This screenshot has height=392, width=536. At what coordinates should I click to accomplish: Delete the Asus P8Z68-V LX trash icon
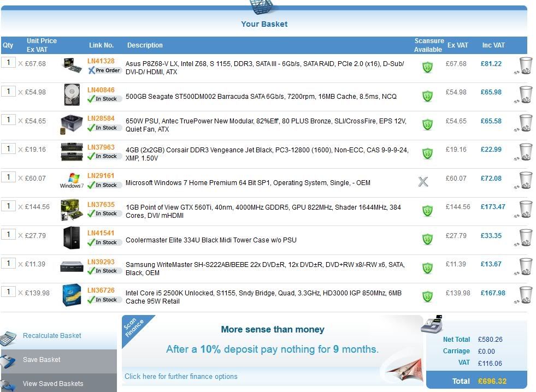click(x=525, y=65)
